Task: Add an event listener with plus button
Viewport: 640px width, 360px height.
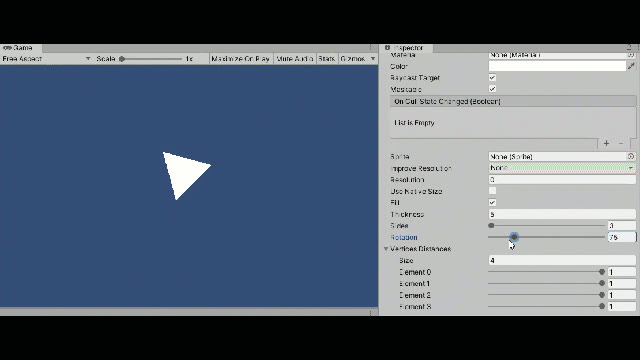Action: [607, 143]
